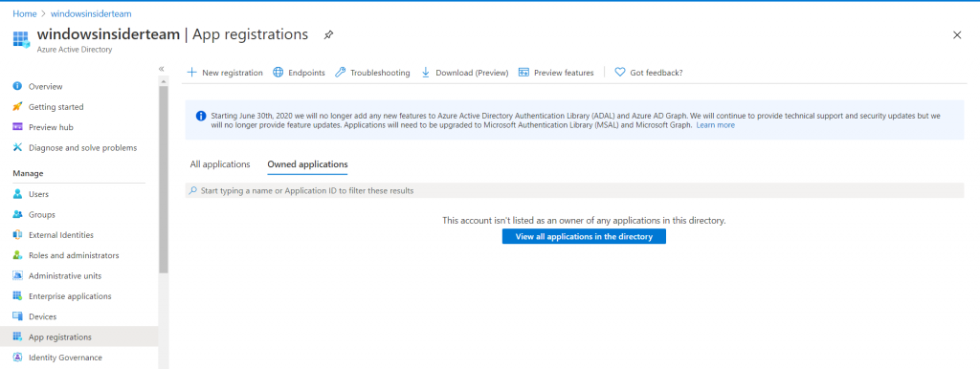Click Got feedback? in toolbar
Image resolution: width=980 pixels, height=369 pixels.
tap(649, 73)
